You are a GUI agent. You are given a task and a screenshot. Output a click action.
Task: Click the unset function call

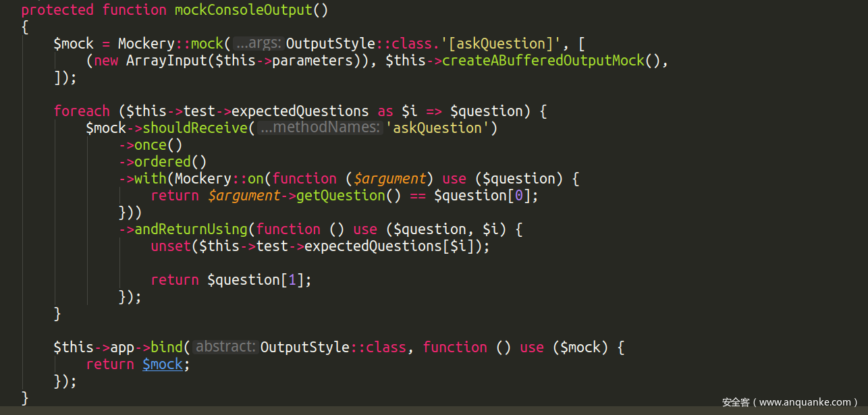[171, 246]
